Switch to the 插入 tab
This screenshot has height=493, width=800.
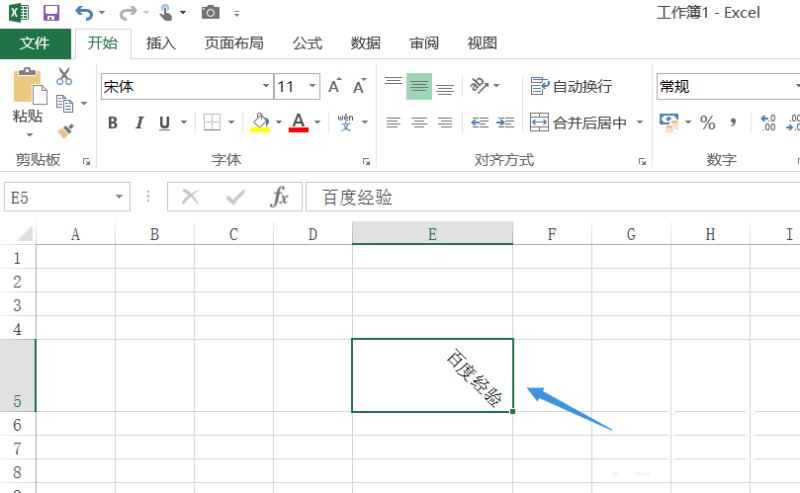pos(161,43)
